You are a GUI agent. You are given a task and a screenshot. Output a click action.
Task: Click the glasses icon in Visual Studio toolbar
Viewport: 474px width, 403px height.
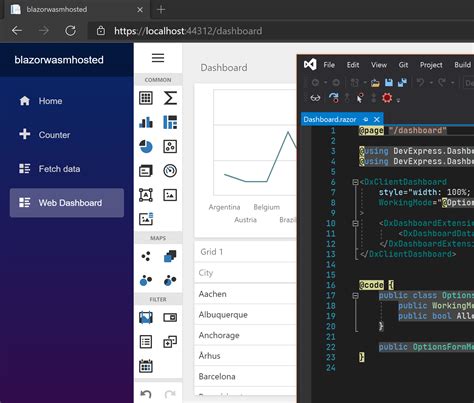(x=315, y=98)
